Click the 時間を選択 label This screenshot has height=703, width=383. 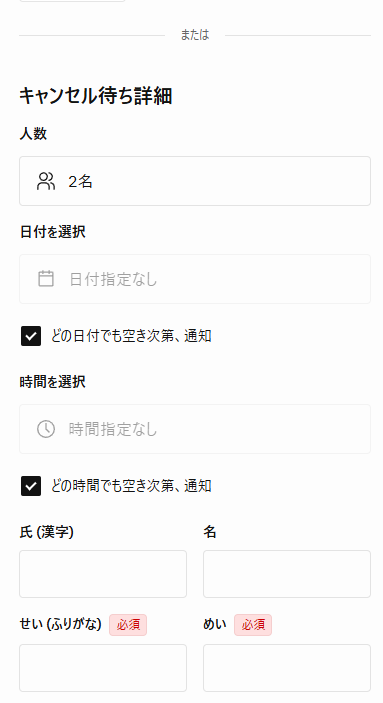[52, 382]
